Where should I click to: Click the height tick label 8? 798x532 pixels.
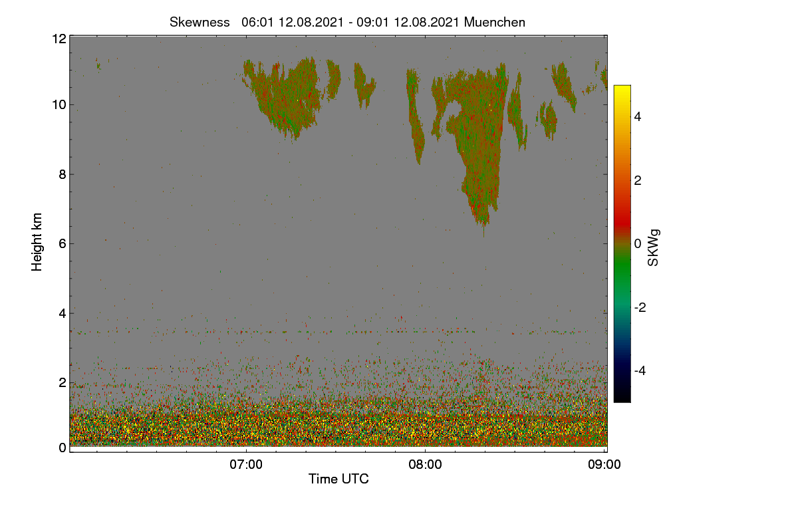(63, 174)
